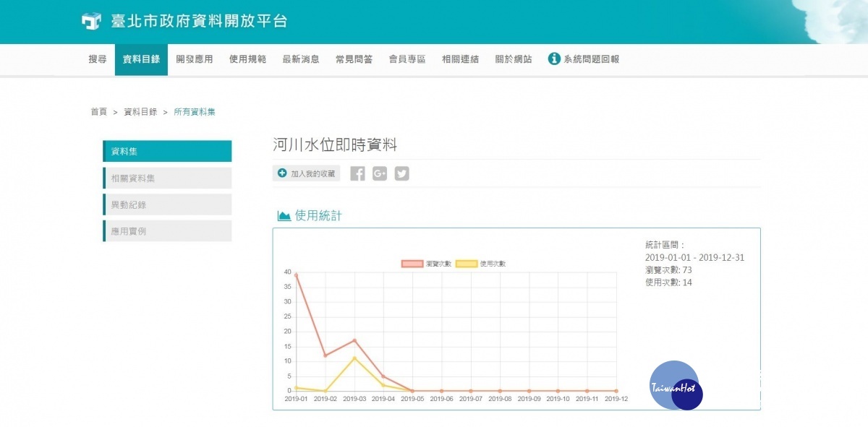
Task: Go to 開發應用 in navigation bar
Action: point(195,59)
